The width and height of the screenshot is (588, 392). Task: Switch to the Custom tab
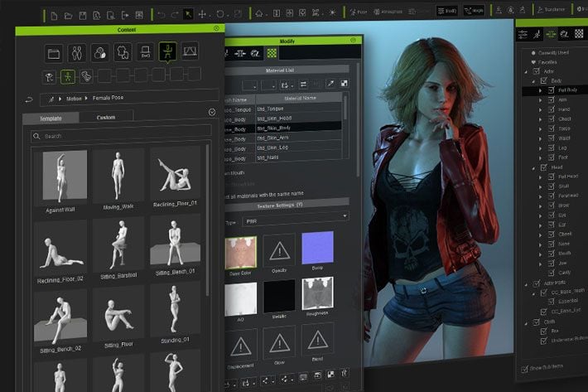coord(106,118)
